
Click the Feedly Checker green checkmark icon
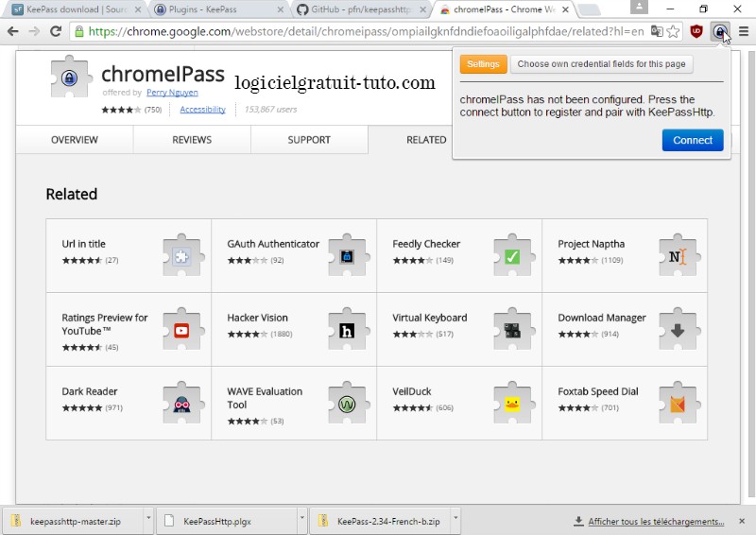tap(511, 256)
